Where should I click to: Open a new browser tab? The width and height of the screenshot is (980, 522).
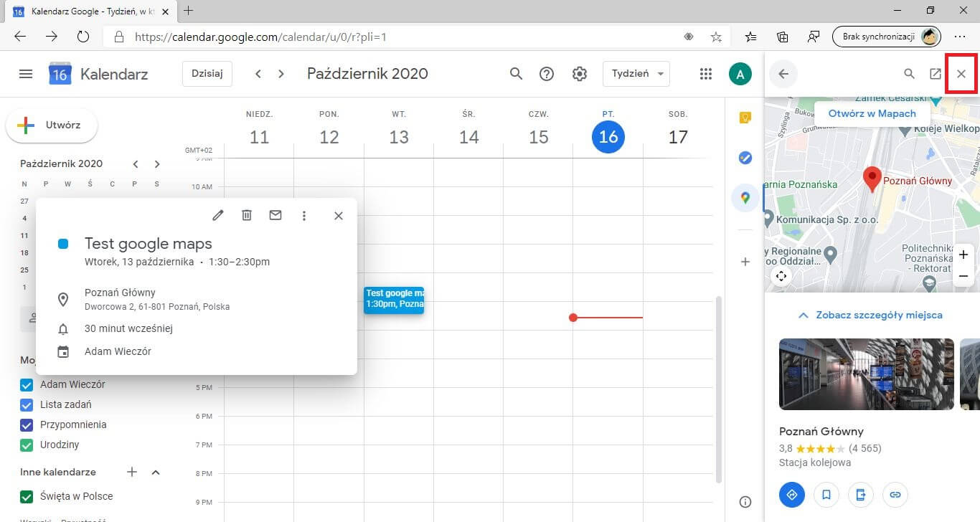click(189, 11)
